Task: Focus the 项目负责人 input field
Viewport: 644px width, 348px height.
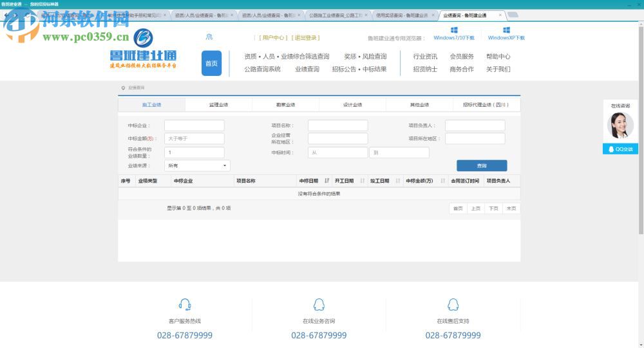Action: [475, 125]
